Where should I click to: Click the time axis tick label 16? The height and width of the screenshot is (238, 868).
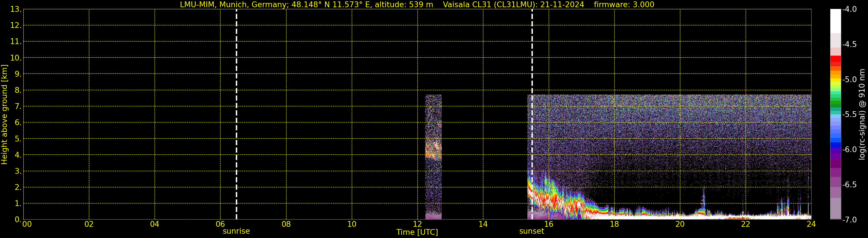(x=549, y=224)
